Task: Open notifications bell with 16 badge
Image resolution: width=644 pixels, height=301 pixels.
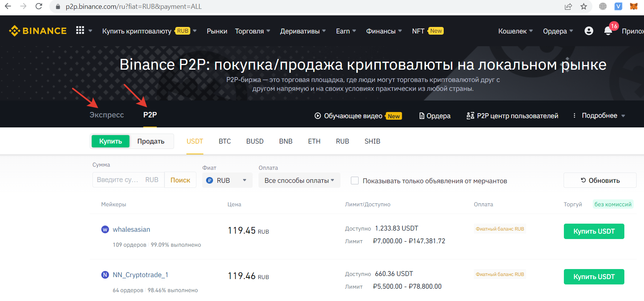Action: (608, 31)
